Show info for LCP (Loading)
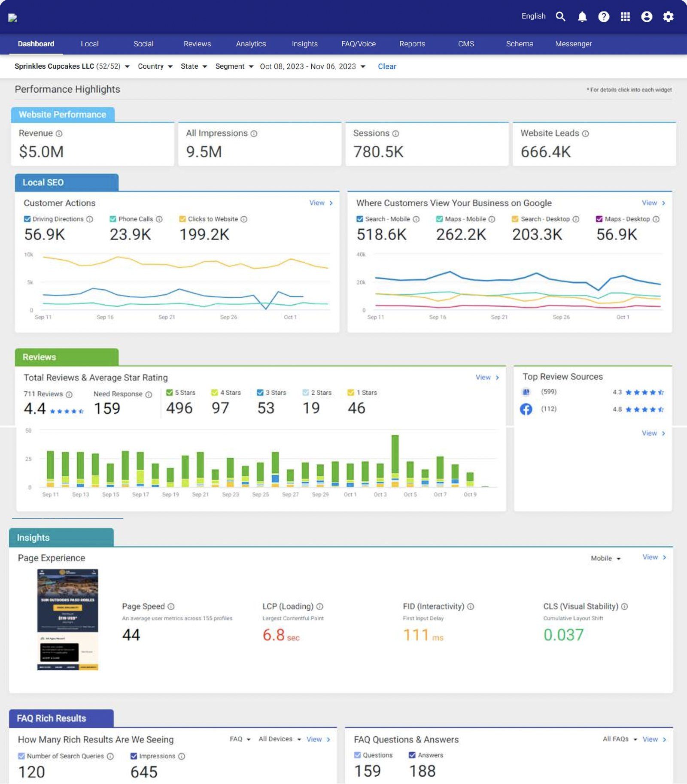This screenshot has width=687, height=784. pyautogui.click(x=320, y=606)
